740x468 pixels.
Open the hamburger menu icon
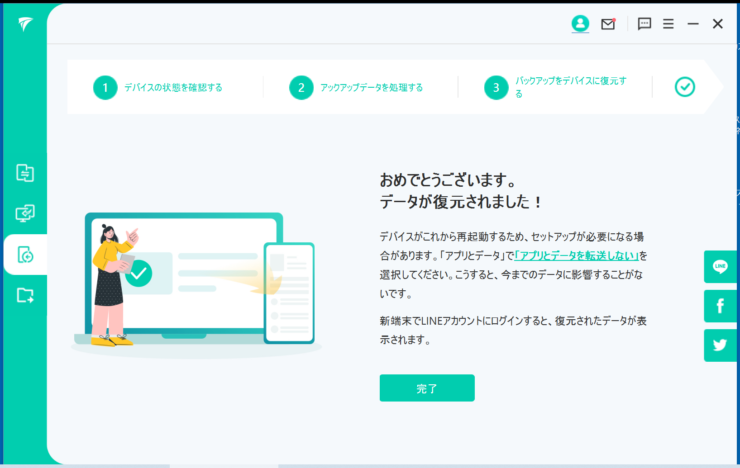click(x=668, y=24)
